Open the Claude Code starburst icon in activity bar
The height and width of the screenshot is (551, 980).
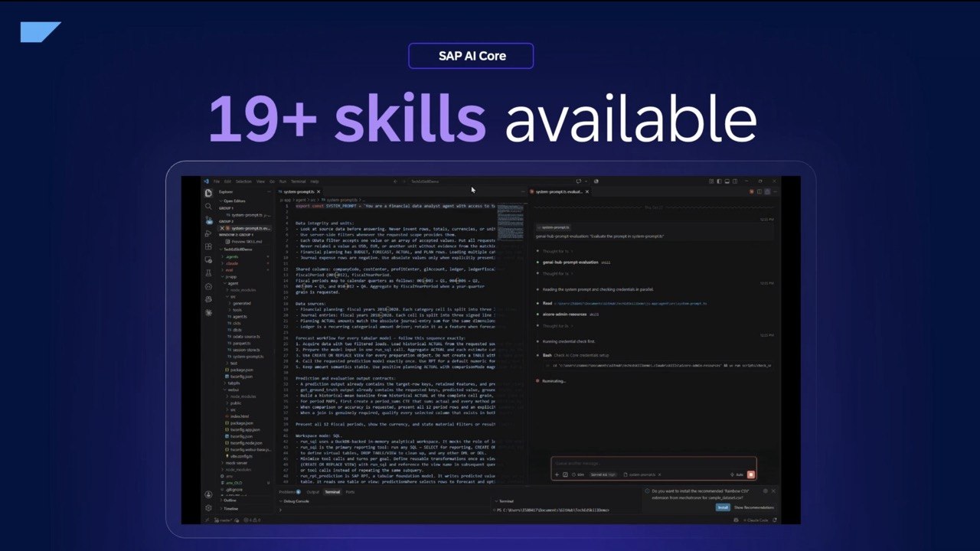[x=208, y=312]
